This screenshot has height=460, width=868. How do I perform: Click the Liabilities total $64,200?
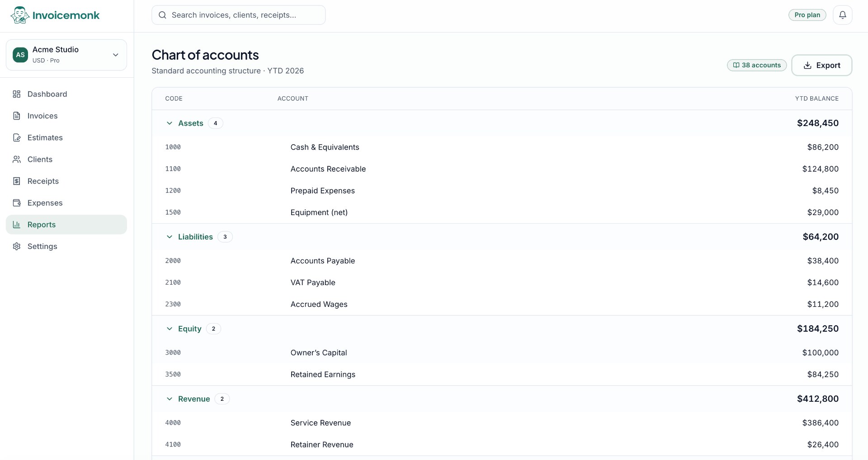[821, 237]
